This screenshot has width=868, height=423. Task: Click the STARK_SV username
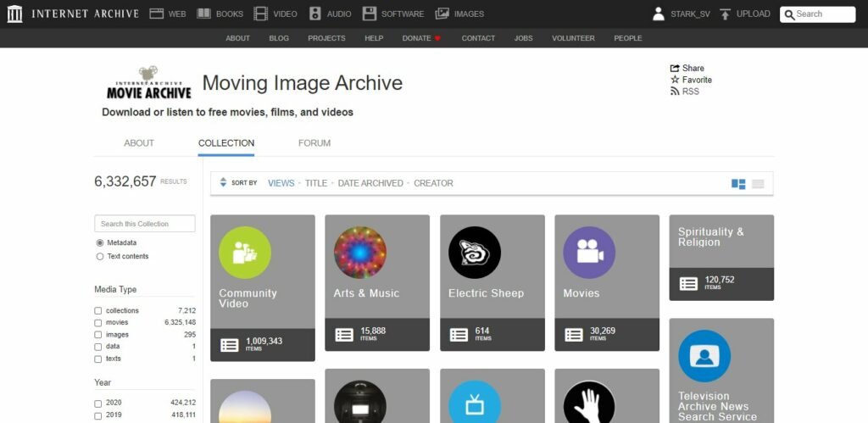point(690,14)
